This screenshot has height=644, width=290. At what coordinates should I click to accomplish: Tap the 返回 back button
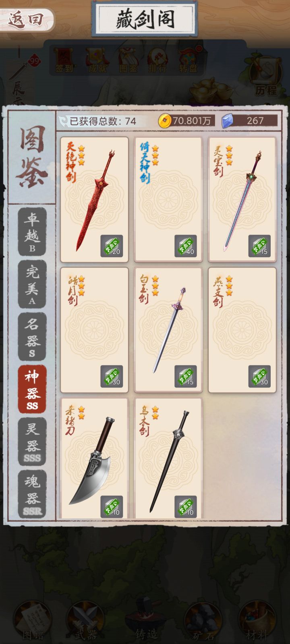tap(27, 19)
